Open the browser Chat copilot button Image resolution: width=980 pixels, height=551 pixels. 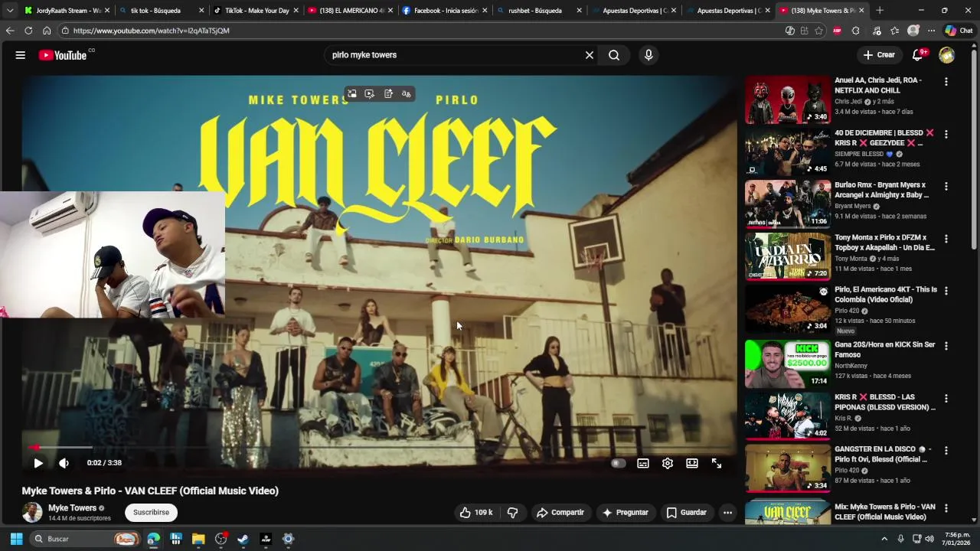(959, 31)
